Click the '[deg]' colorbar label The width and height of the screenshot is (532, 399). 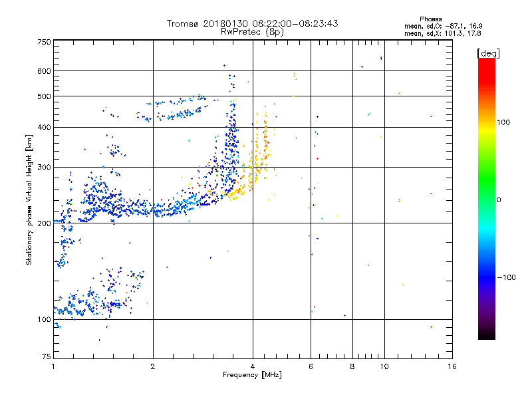point(488,53)
